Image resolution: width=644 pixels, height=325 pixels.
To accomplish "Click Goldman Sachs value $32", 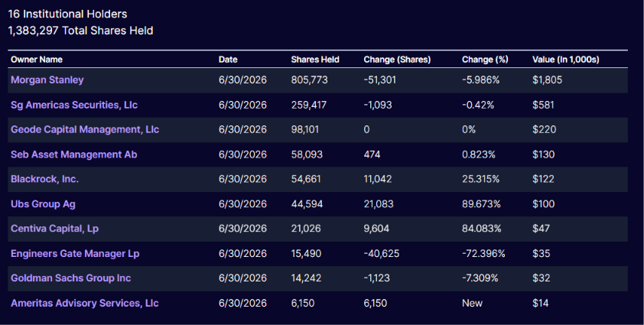I will click(541, 278).
